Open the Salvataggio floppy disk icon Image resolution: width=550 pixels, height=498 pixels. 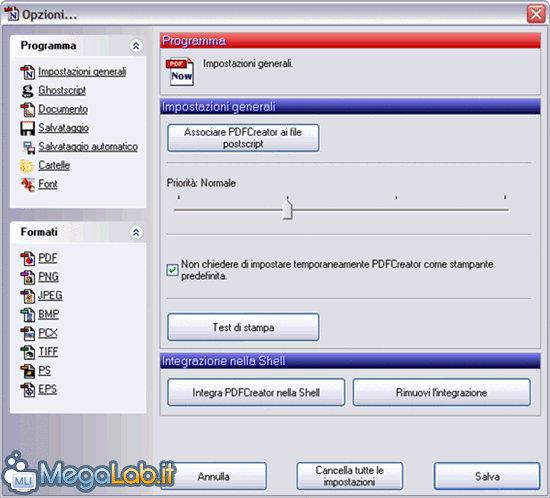click(27, 128)
